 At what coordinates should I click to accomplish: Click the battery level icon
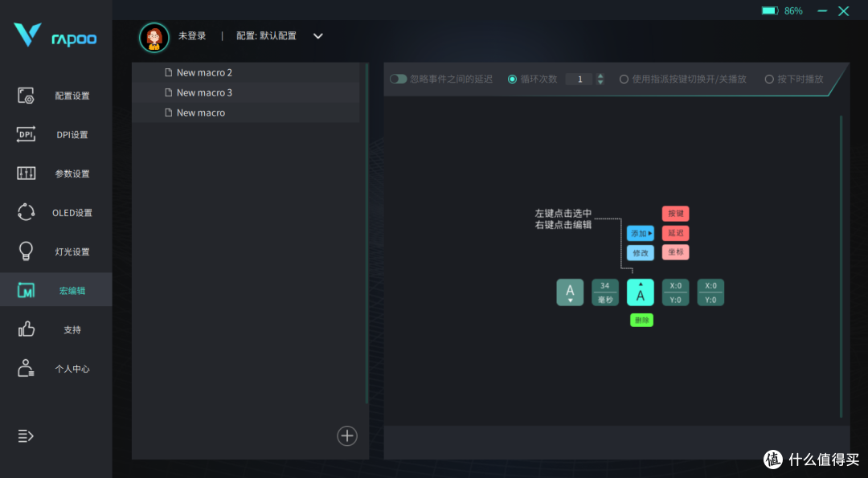[x=769, y=10]
